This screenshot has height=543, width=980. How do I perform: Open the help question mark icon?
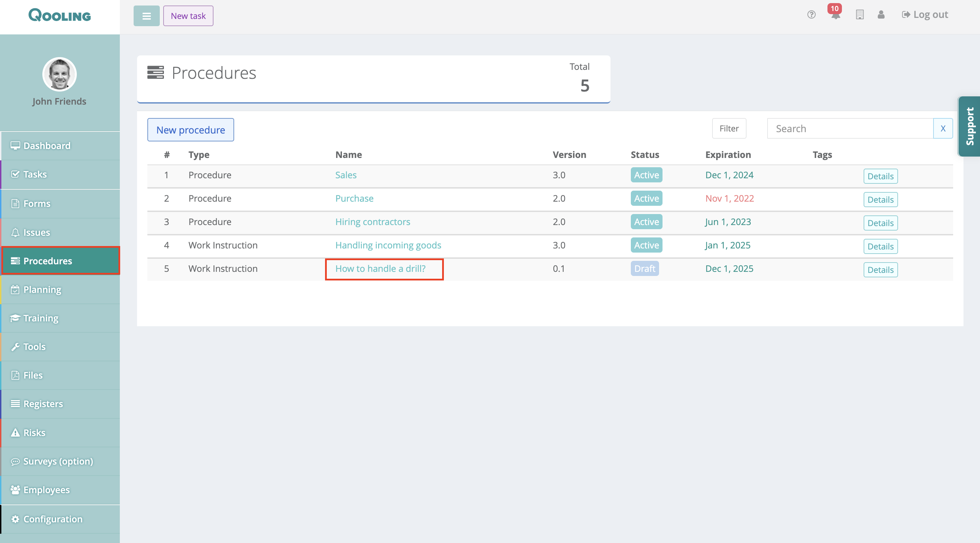coord(811,15)
